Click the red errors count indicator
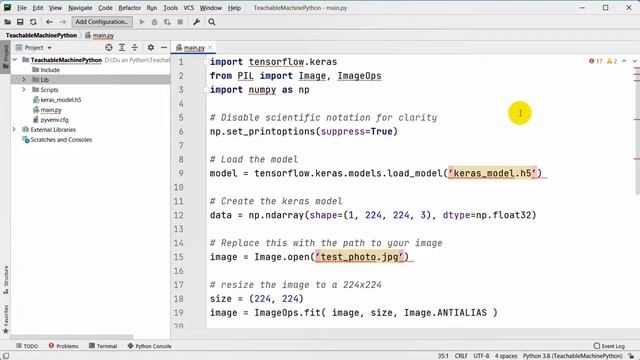The image size is (640, 360). pos(596,61)
